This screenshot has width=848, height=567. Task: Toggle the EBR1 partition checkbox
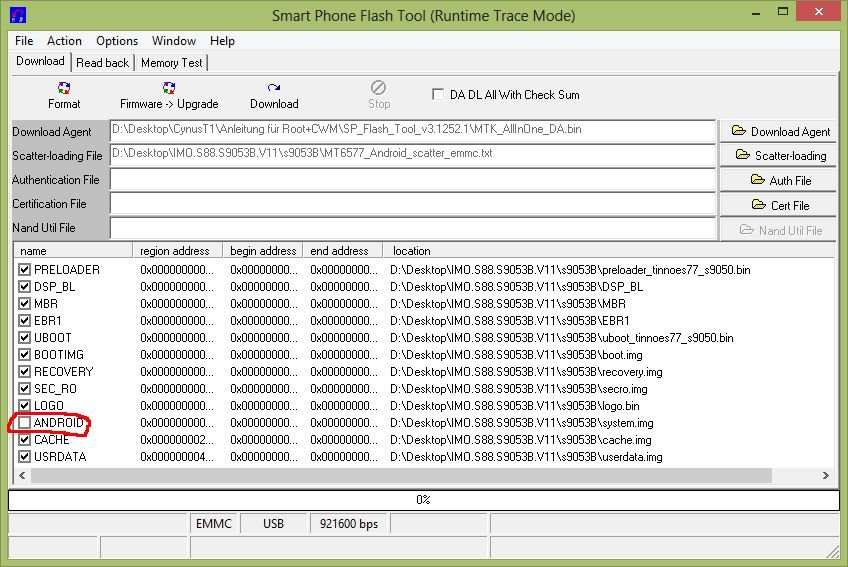24,320
